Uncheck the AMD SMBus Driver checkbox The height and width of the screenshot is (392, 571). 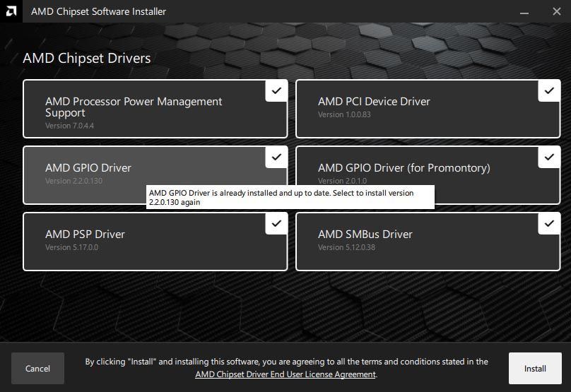point(549,223)
